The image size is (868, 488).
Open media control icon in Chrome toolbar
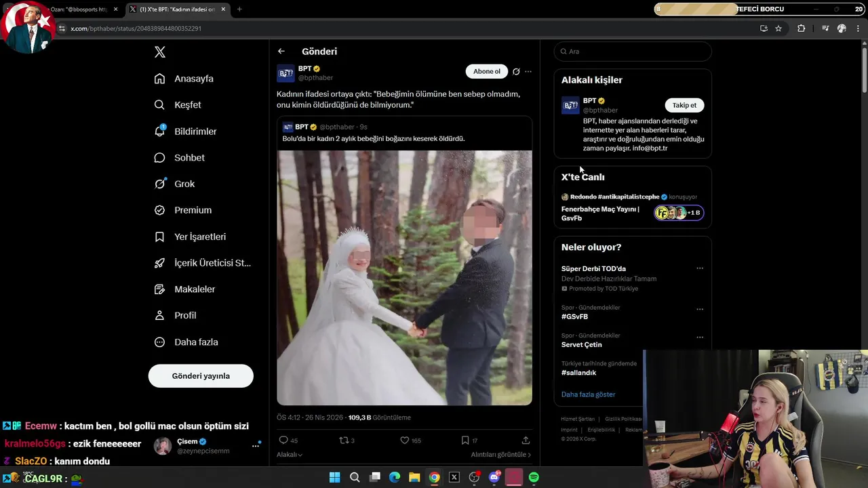825,28
